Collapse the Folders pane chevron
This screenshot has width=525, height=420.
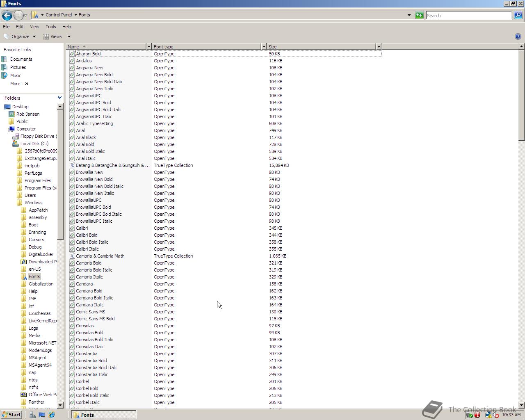[x=59, y=98]
